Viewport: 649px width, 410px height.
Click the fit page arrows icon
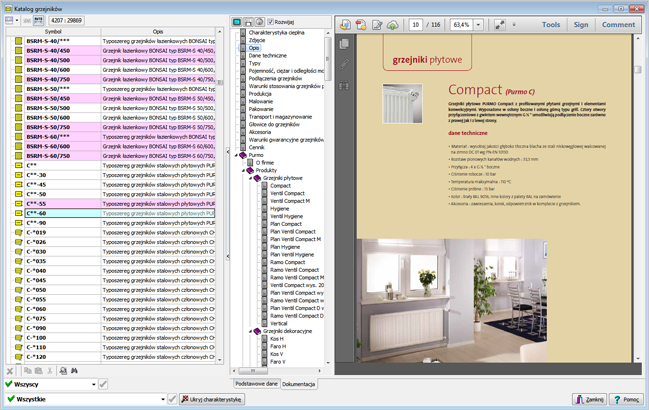point(500,25)
